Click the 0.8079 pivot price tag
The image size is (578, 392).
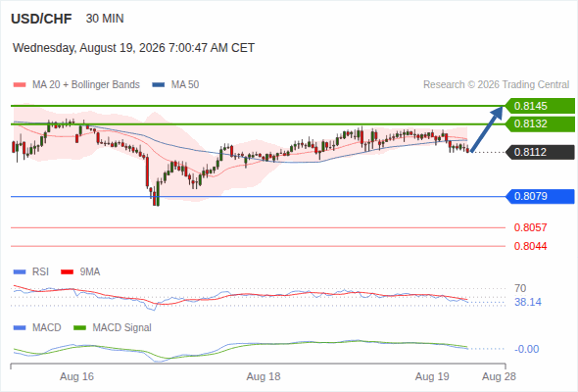point(540,196)
